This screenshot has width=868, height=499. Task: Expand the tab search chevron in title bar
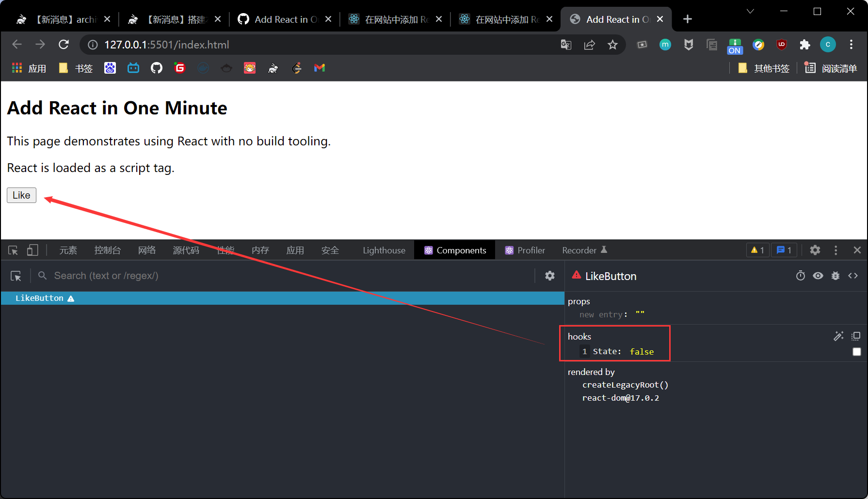click(x=750, y=11)
